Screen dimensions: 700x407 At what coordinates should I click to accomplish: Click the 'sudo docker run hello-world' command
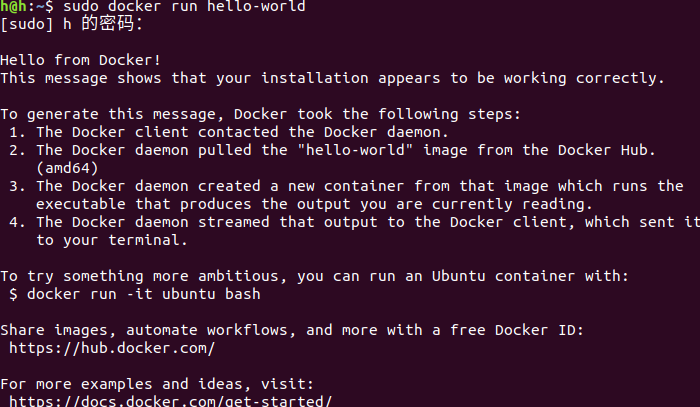(184, 7)
